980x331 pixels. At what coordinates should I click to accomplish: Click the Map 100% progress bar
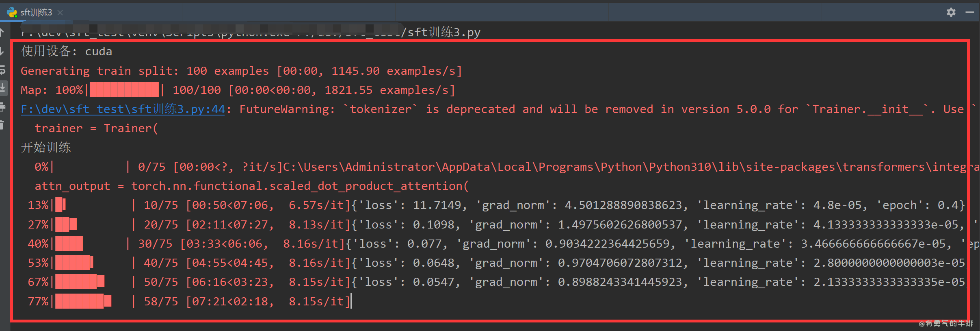pyautogui.click(x=124, y=90)
